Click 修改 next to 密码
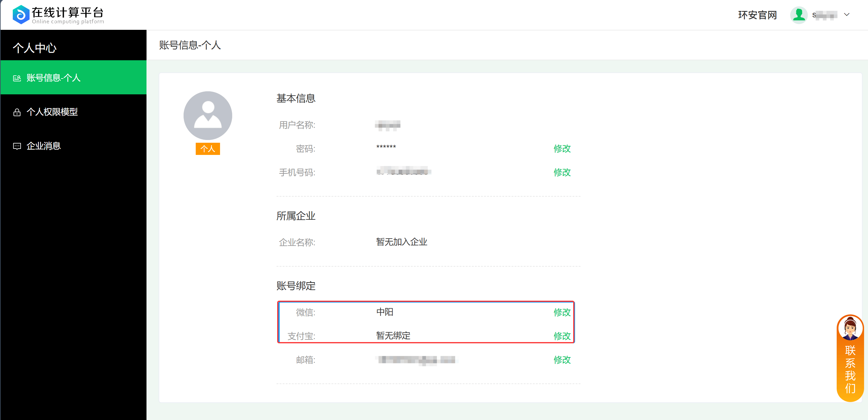This screenshot has width=868, height=420. (562, 149)
